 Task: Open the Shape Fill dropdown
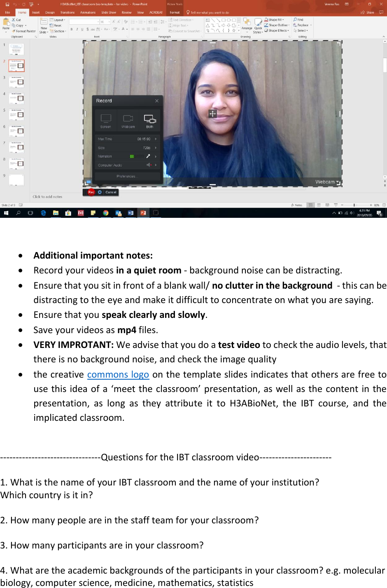pos(275,19)
